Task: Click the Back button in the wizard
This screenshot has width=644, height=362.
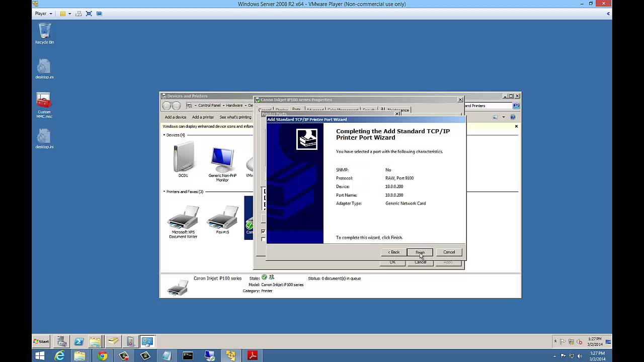Action: pos(393,252)
